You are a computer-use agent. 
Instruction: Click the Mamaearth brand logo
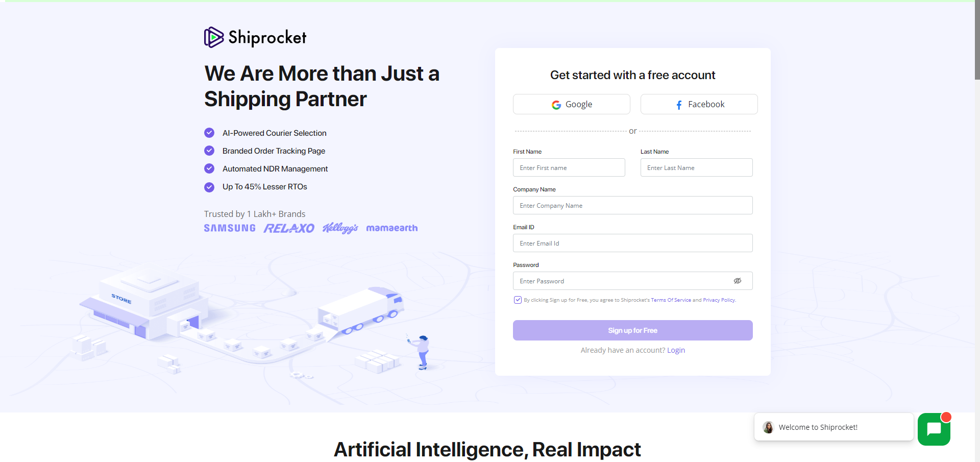click(391, 228)
